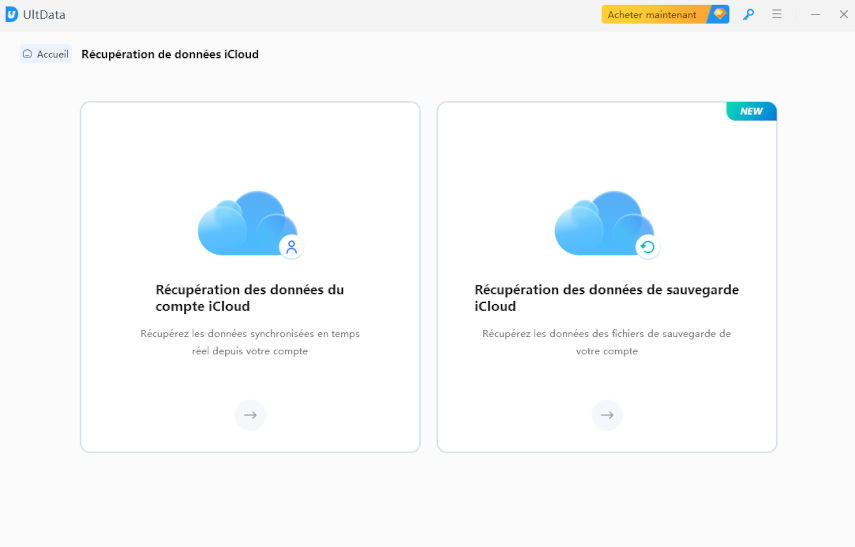Click the restore badge on backup cloud
The width and height of the screenshot is (855, 547).
point(648,247)
